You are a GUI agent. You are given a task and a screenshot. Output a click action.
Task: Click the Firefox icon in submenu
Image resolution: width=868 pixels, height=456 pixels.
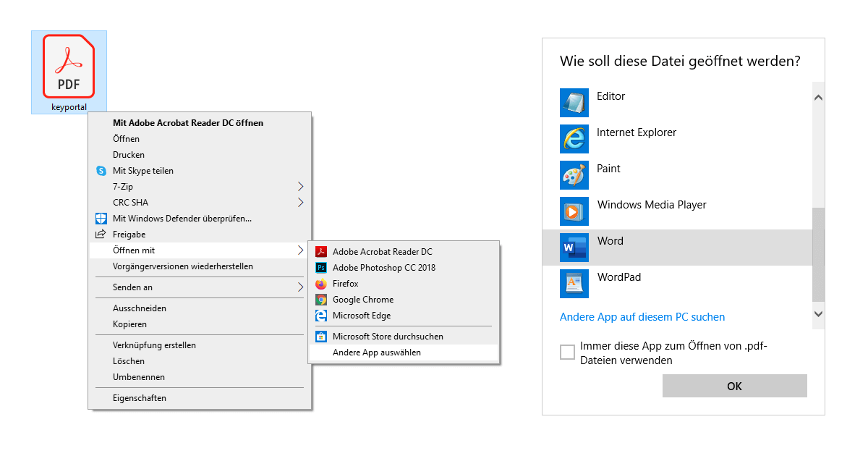click(x=321, y=284)
